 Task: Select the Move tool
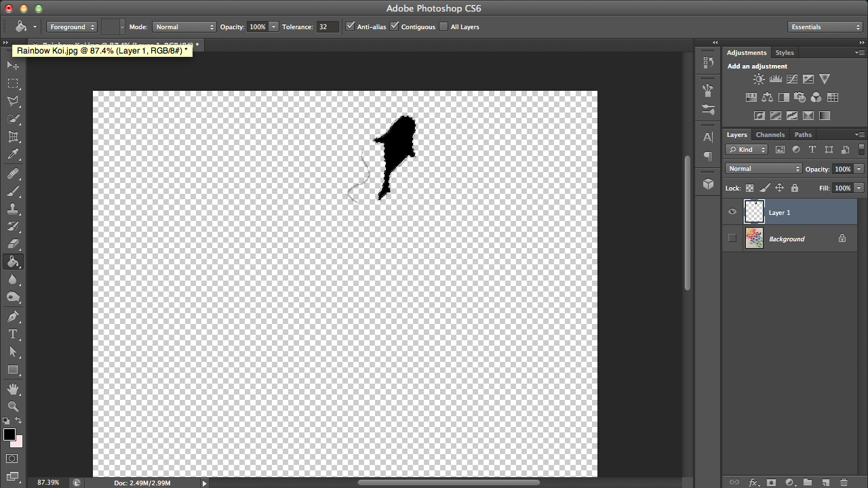coord(12,65)
